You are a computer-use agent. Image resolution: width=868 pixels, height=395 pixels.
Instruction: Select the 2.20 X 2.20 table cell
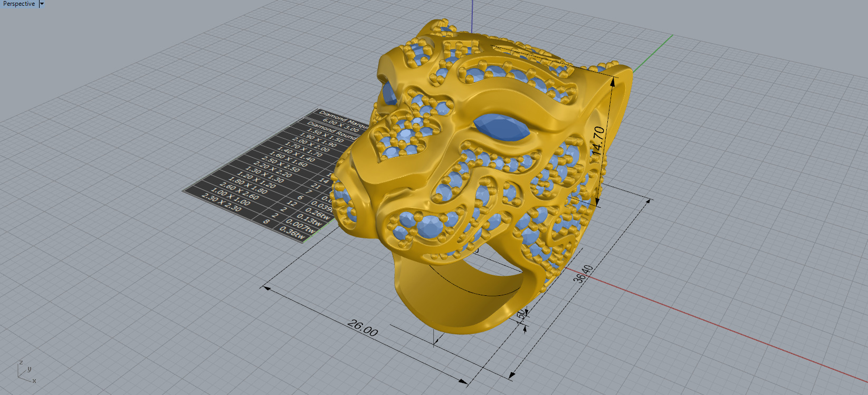coord(273,169)
